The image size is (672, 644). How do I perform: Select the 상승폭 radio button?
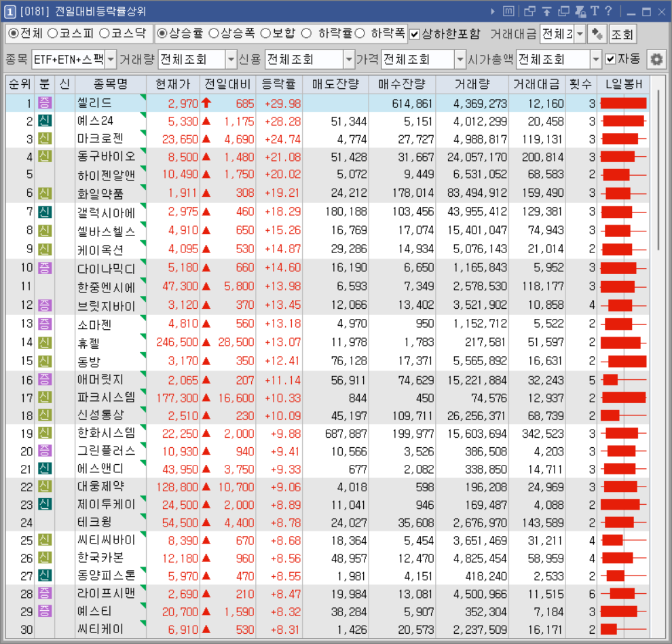click(x=213, y=33)
